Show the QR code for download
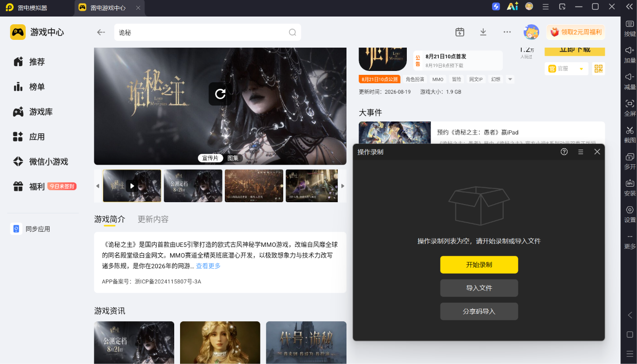The image size is (637, 364). tap(599, 69)
